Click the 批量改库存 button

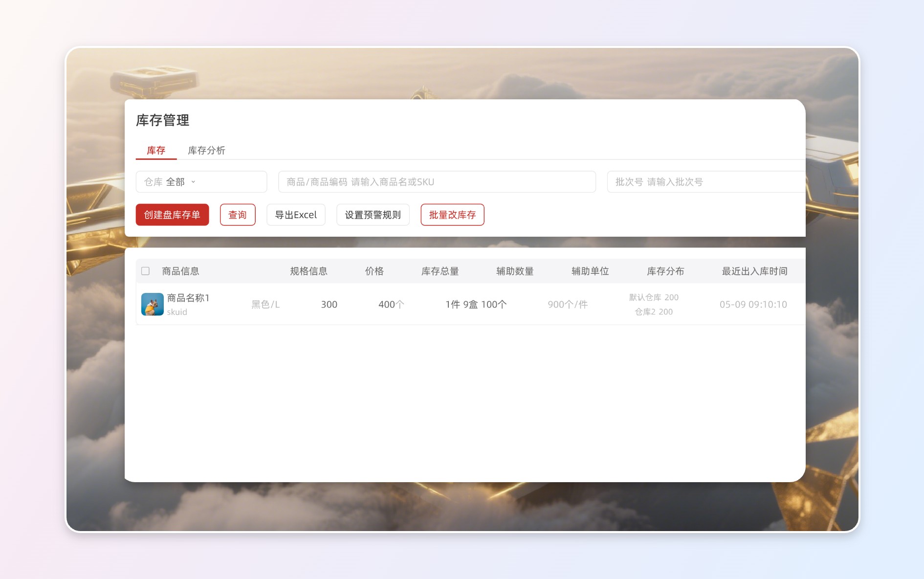tap(452, 215)
